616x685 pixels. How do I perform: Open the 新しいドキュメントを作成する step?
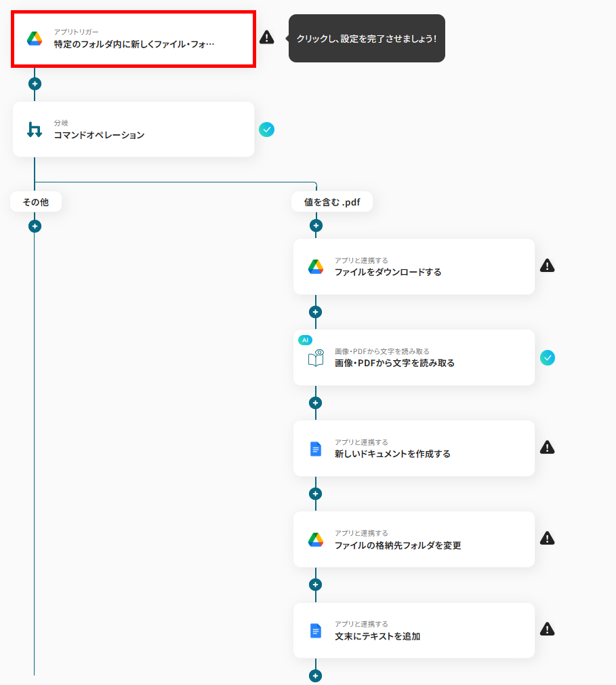click(414, 448)
